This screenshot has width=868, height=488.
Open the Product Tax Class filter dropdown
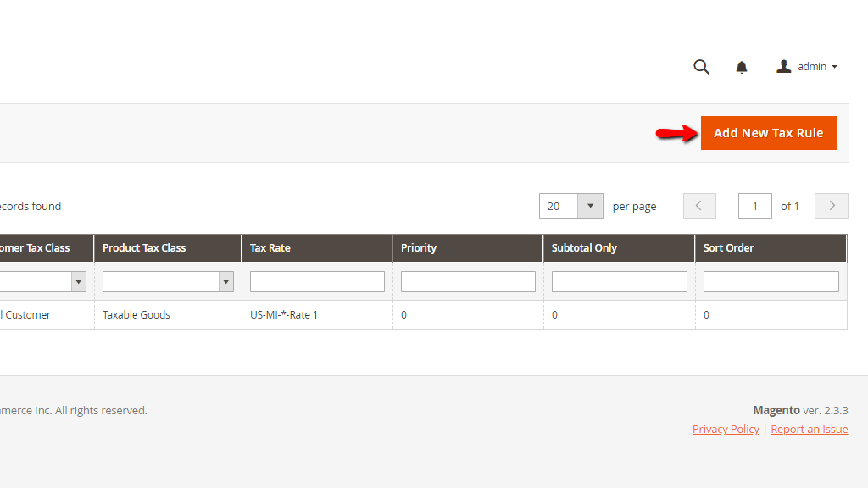(x=168, y=282)
